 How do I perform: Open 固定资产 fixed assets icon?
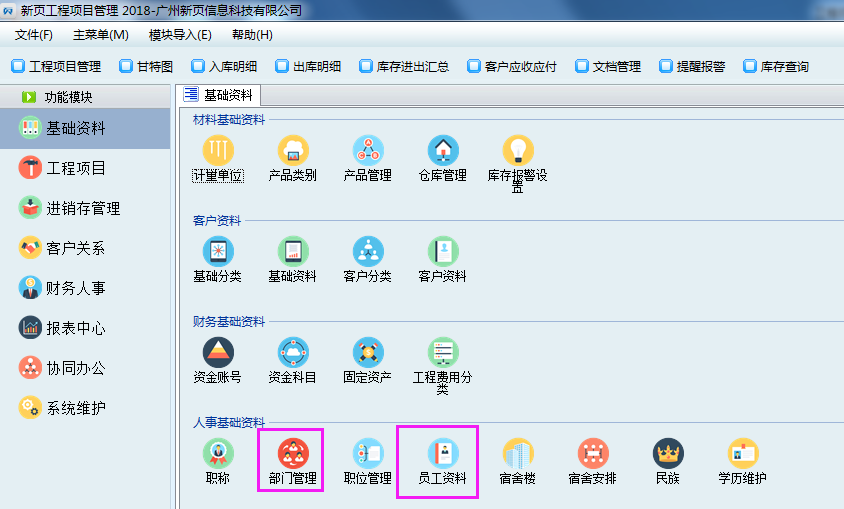pyautogui.click(x=368, y=352)
